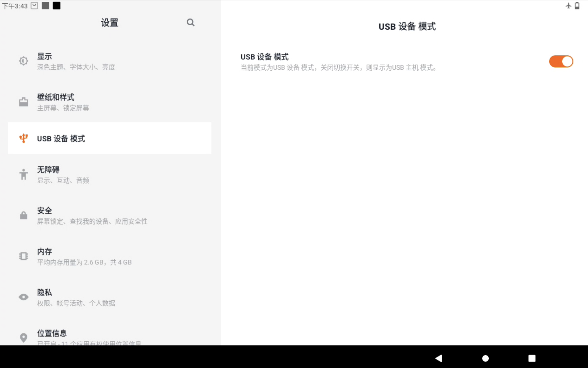The image size is (588, 368).
Task: Tap the Display brightness icon
Action: 24,61
